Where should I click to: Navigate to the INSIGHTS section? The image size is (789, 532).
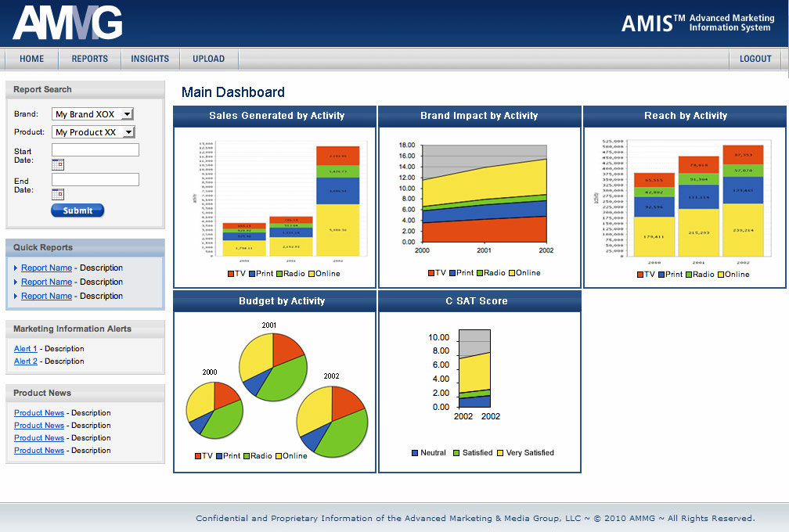(150, 59)
